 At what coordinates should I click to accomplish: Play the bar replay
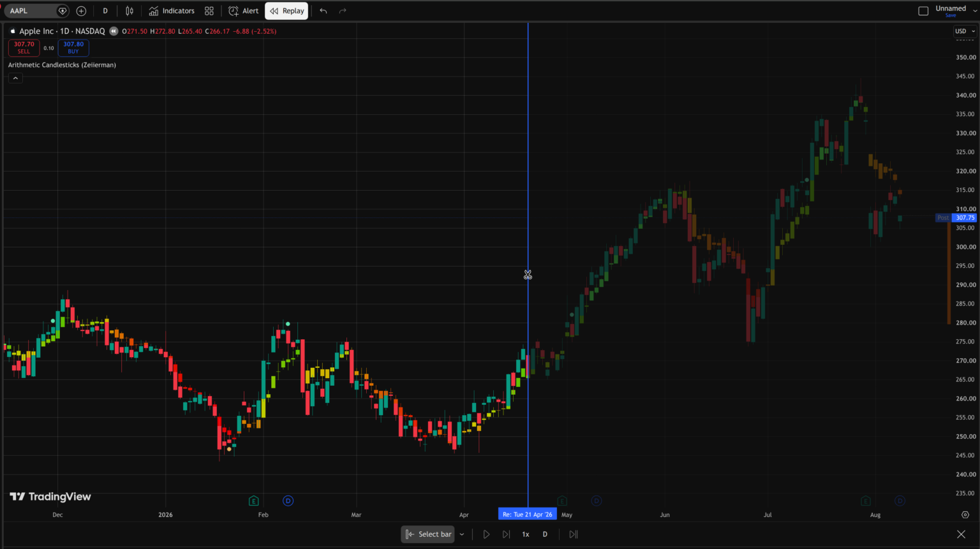(486, 534)
